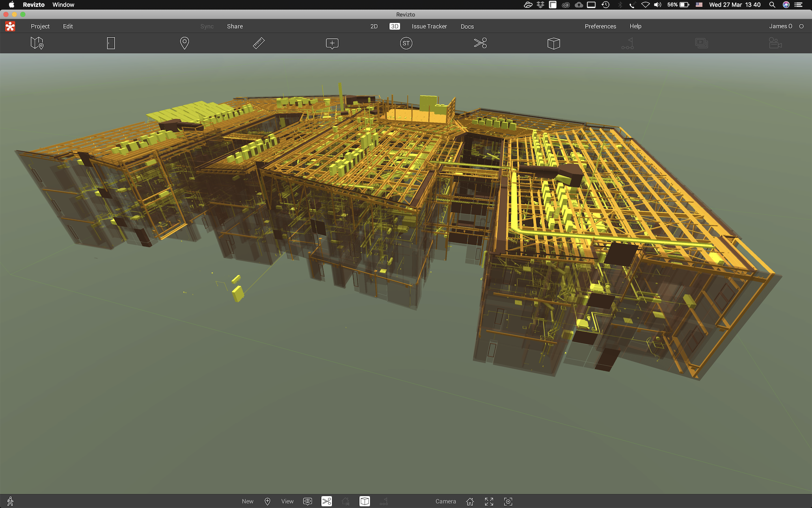Add a new issue with comment-plus icon

[x=332, y=43]
